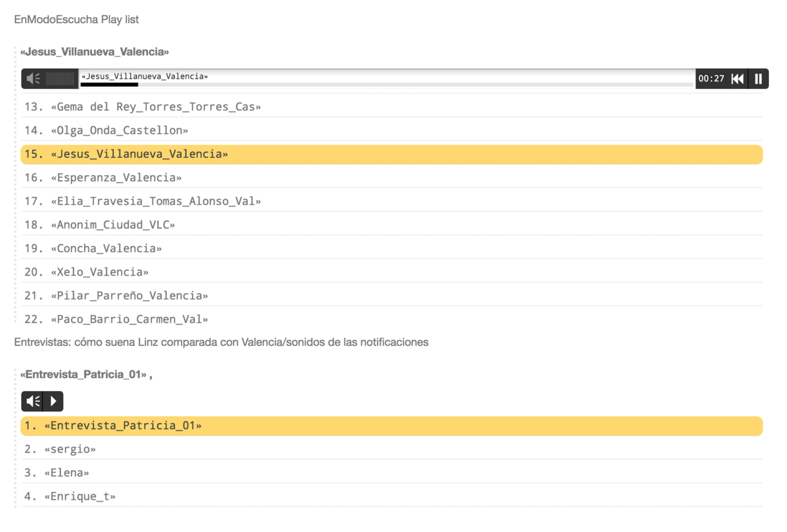Play track 18 Anonim_Ciudad_VLC
Image resolution: width=787 pixels, height=532 pixels.
point(113,225)
